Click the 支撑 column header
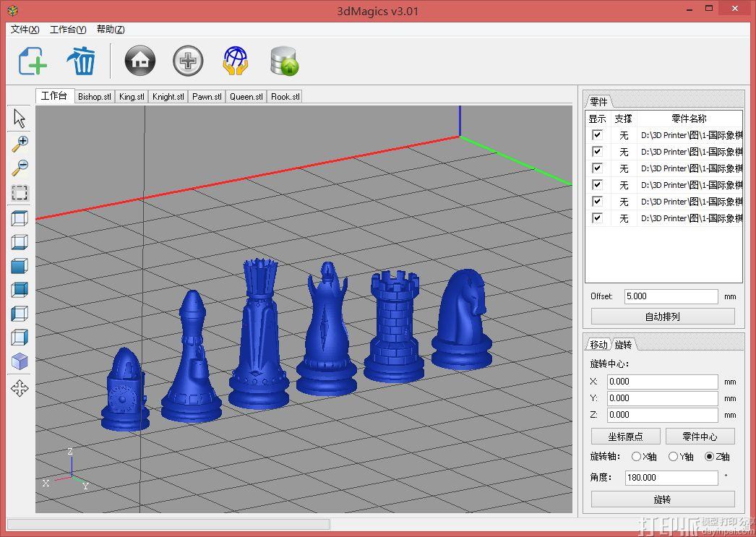Image resolution: width=756 pixels, height=537 pixels. [624, 119]
